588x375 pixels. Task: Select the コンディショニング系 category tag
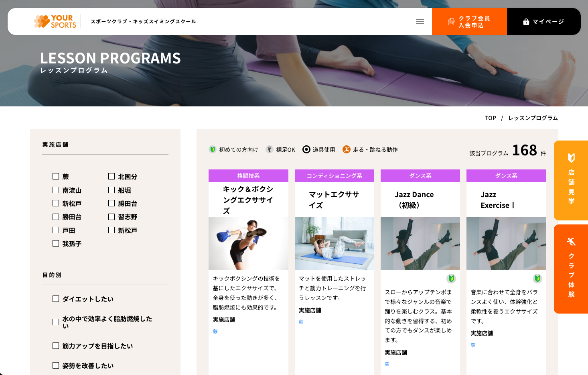tap(334, 176)
